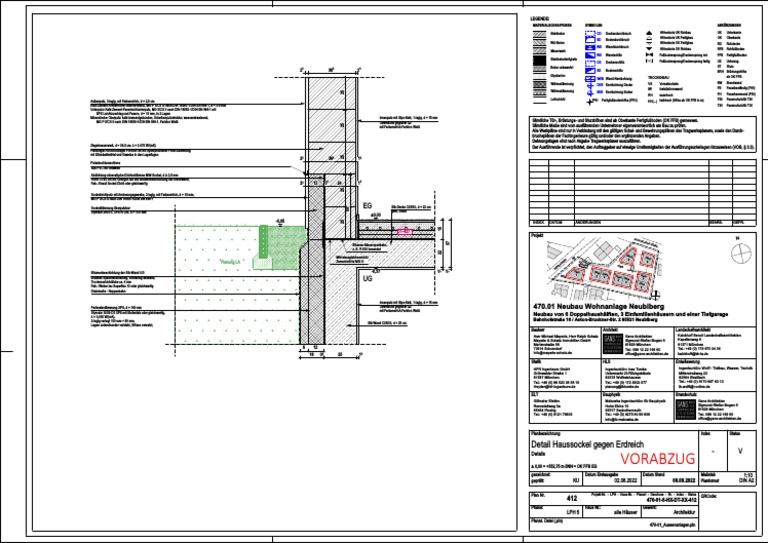Click the pink marker in the floor build-up
768x543 pixels.
[x=405, y=231]
